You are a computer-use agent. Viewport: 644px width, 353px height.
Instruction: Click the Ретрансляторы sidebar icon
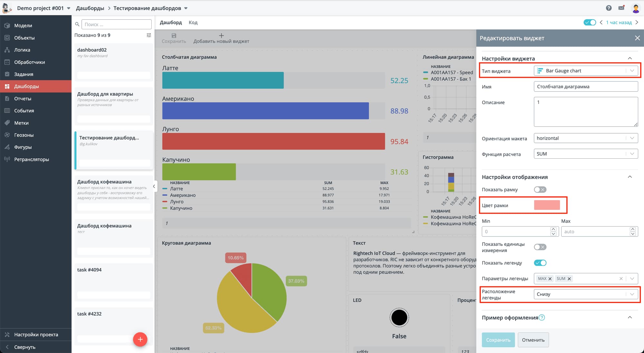pyautogui.click(x=7, y=159)
